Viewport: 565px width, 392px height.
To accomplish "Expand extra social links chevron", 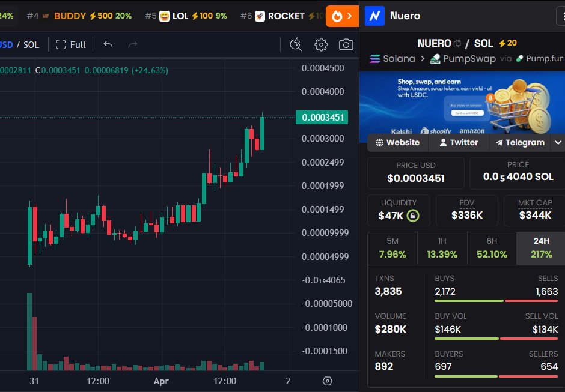I will (558, 143).
